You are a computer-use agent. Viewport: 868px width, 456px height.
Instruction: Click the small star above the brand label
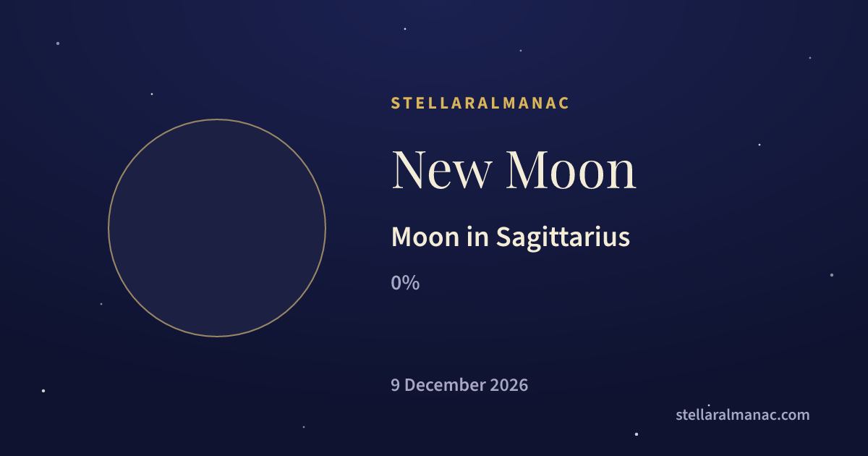click(x=405, y=29)
